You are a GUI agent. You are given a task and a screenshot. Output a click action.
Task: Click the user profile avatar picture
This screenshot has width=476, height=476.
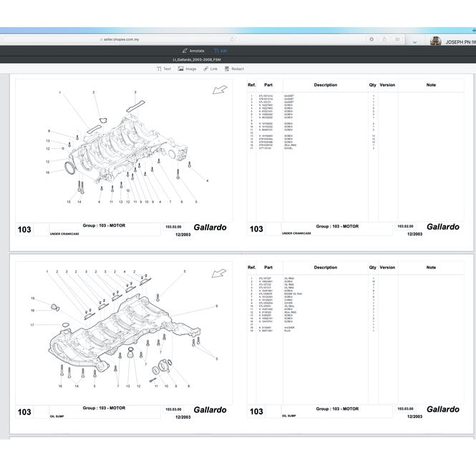[435, 42]
